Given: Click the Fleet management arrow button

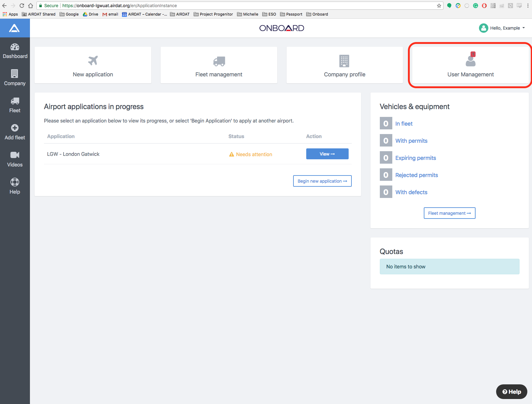Looking at the screenshot, I should [x=450, y=213].
